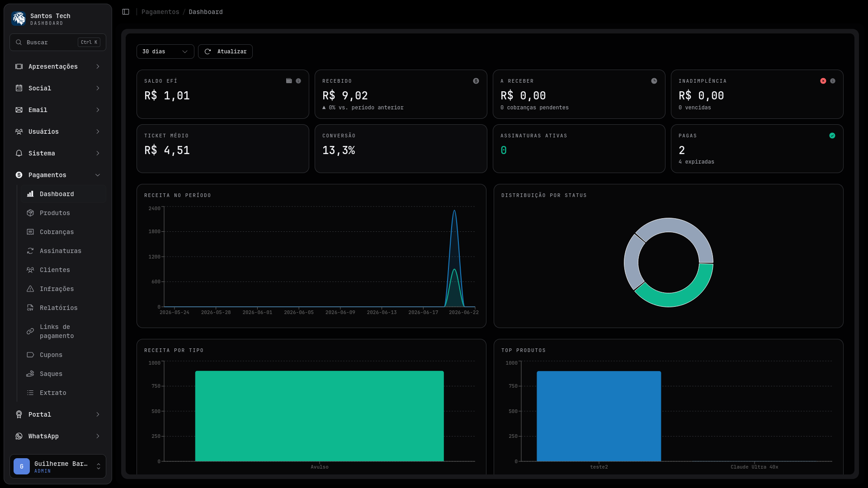Click the Pagamentos breadcrumb link
The image size is (868, 488).
pyautogui.click(x=160, y=12)
